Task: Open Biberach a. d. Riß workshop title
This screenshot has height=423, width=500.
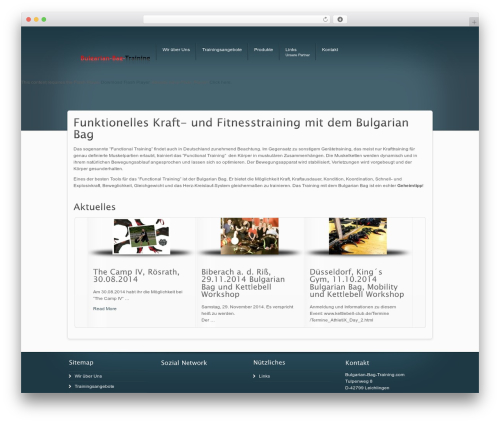Action: tap(243, 283)
